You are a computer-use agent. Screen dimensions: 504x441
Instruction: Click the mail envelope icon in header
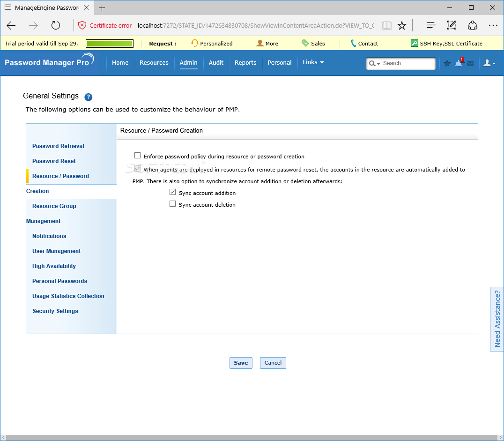click(x=470, y=64)
